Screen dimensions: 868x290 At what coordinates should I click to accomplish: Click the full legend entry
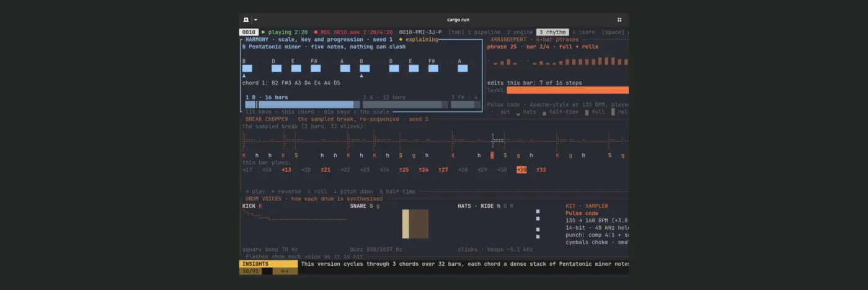click(x=595, y=112)
